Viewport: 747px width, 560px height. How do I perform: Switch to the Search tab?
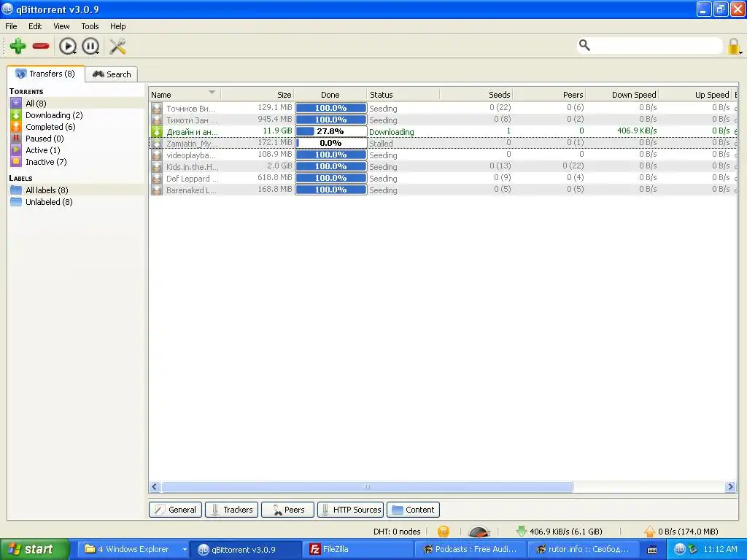tap(112, 74)
